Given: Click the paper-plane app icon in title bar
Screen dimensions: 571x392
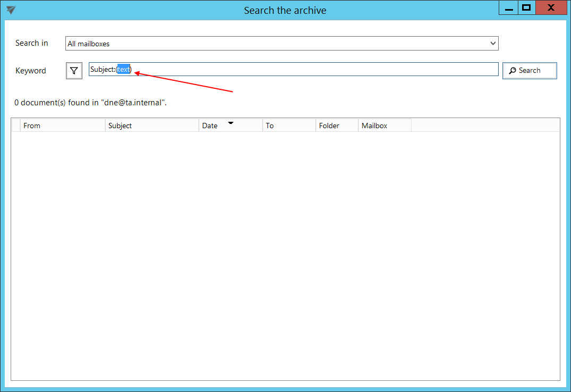Looking at the screenshot, I should click(x=11, y=10).
